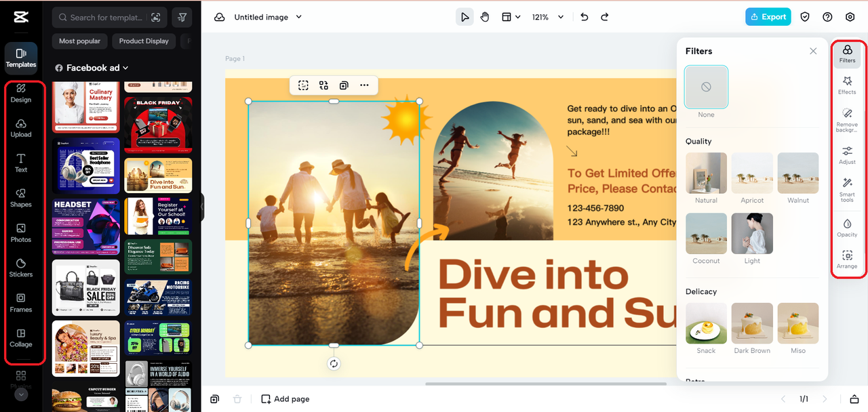
Task: Collapse the templates panel handle
Action: coord(202,207)
